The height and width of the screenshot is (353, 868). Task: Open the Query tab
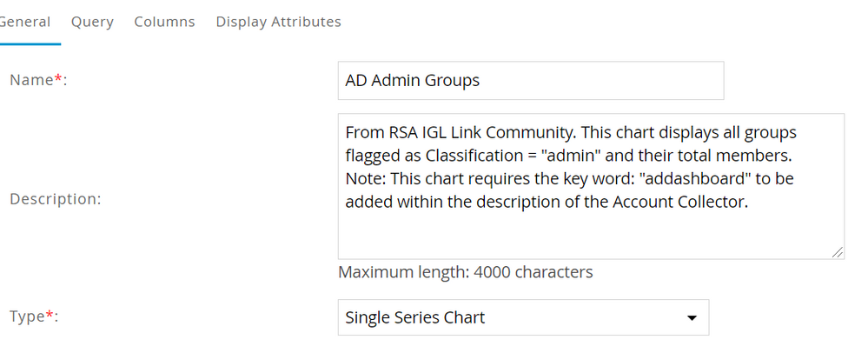92,22
